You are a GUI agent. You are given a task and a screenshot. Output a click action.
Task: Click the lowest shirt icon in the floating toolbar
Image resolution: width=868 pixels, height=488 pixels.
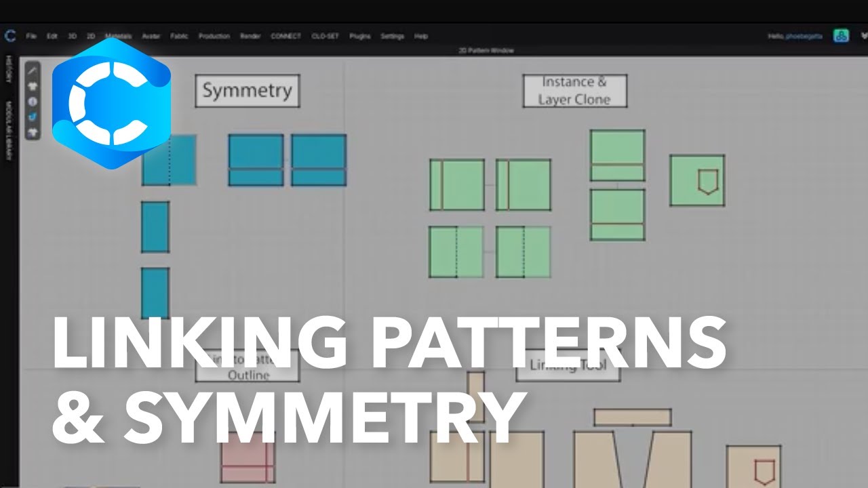pyautogui.click(x=33, y=132)
